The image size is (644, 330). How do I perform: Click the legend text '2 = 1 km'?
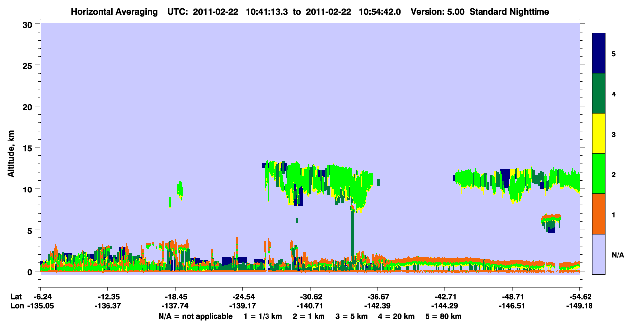point(309,316)
